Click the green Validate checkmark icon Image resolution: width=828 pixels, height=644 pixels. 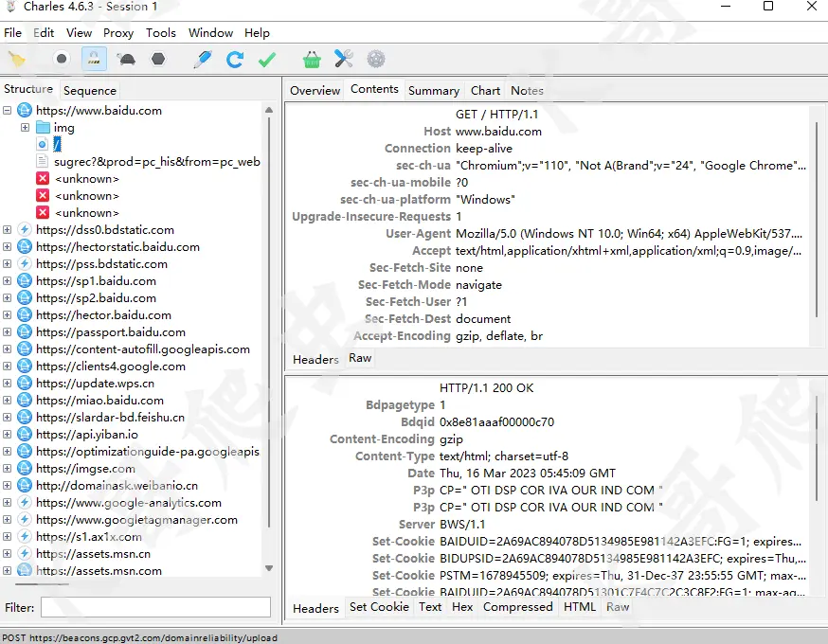point(267,59)
